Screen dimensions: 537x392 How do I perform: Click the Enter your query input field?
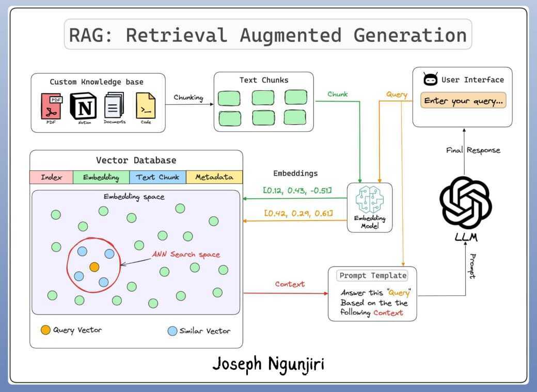click(x=463, y=101)
